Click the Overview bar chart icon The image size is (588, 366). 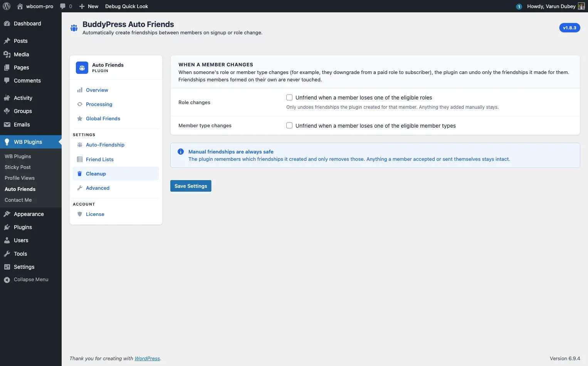tap(80, 90)
